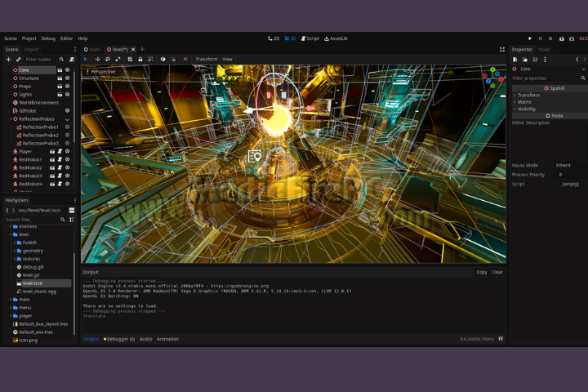Open the Pause Mode Inherit dropdown

(x=570, y=165)
